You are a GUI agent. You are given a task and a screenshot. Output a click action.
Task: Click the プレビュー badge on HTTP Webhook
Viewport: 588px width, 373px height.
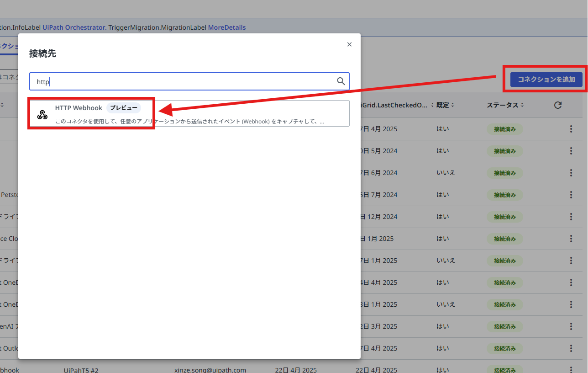coord(124,108)
